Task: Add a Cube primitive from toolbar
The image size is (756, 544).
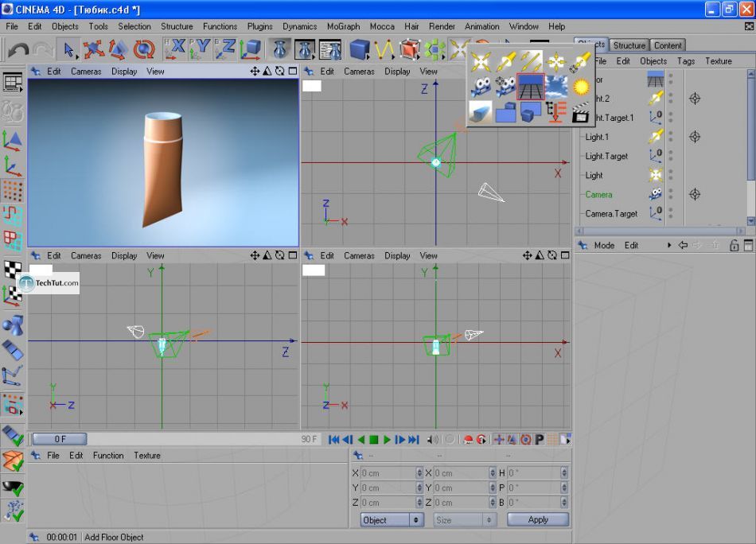Action: 360,49
